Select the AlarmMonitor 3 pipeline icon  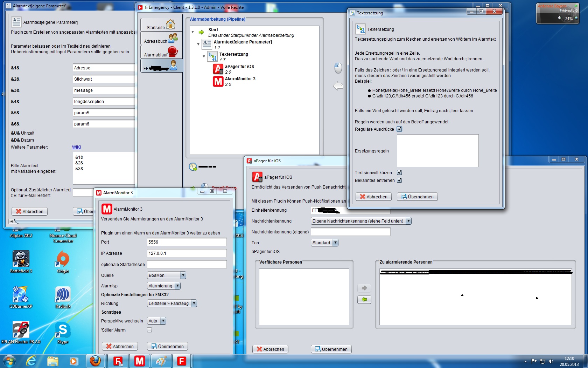pos(218,81)
